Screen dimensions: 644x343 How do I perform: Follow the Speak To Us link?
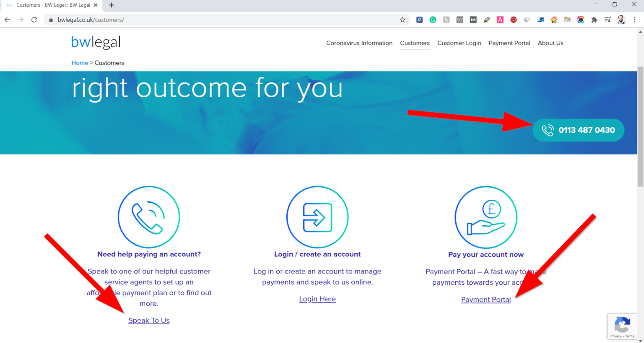pos(149,320)
